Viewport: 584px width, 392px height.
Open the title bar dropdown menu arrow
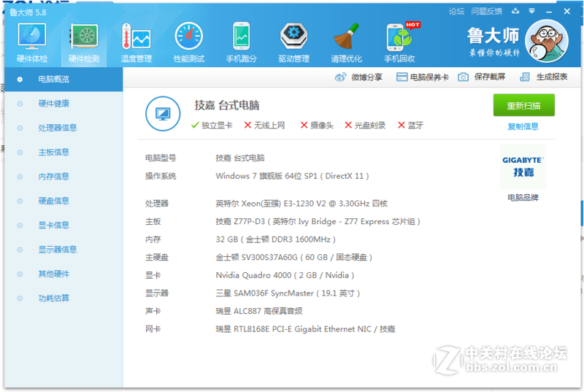click(532, 11)
